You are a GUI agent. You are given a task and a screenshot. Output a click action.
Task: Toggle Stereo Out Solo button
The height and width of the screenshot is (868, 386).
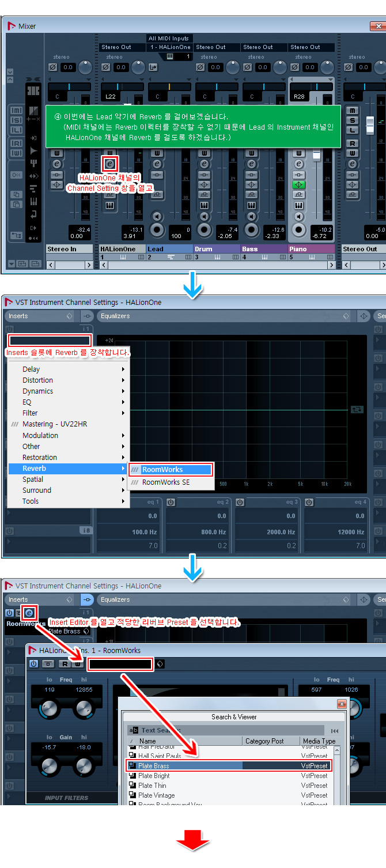click(353, 120)
